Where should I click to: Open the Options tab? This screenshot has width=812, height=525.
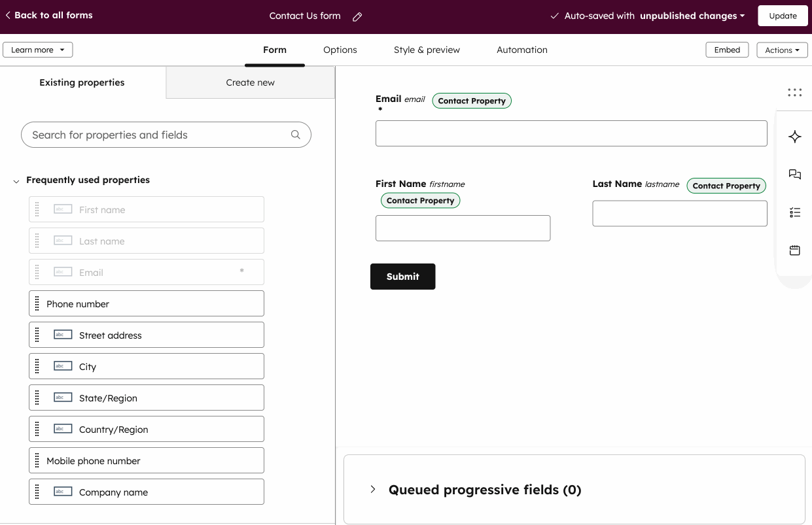(x=340, y=50)
